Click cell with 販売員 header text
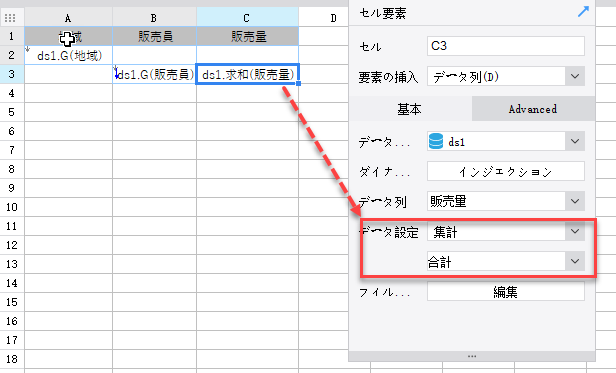Image resolution: width=616 pixels, height=373 pixels. click(154, 36)
